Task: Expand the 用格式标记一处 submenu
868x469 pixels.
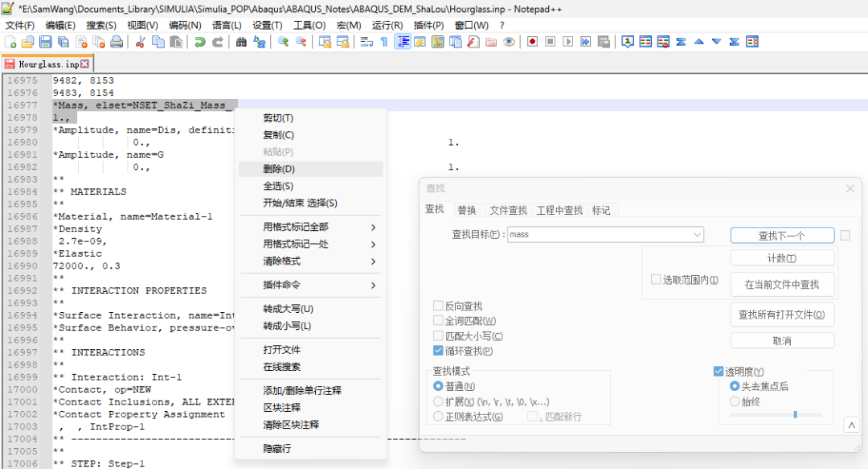Action: (x=312, y=244)
